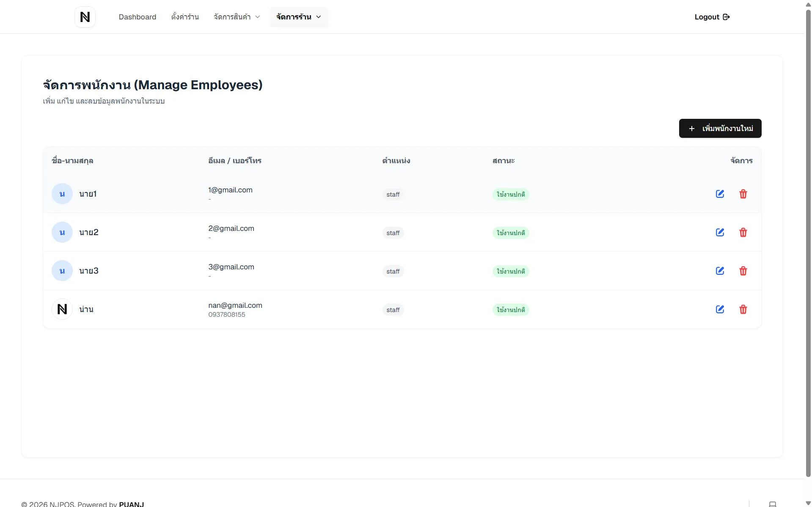Click the N logo in navbar

click(85, 17)
